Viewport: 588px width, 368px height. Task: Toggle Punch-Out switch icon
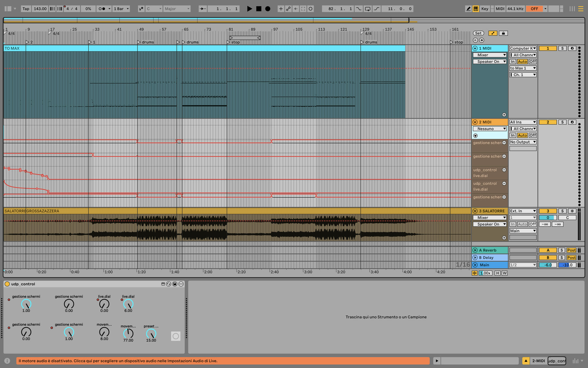[x=377, y=9]
